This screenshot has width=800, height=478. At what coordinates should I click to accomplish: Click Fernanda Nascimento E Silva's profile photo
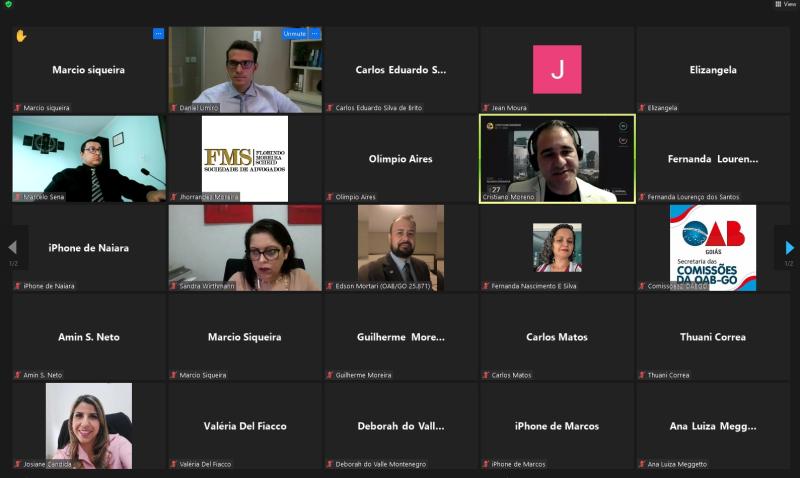point(557,247)
